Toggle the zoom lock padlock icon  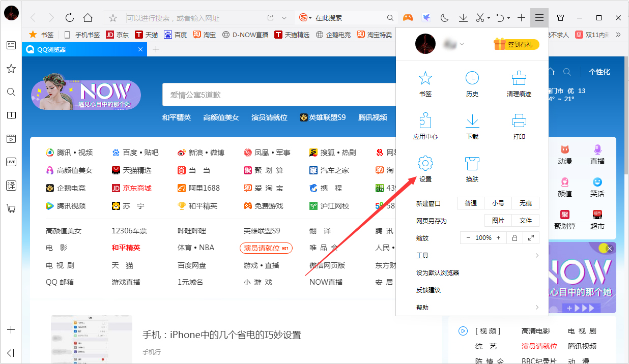[x=514, y=237]
